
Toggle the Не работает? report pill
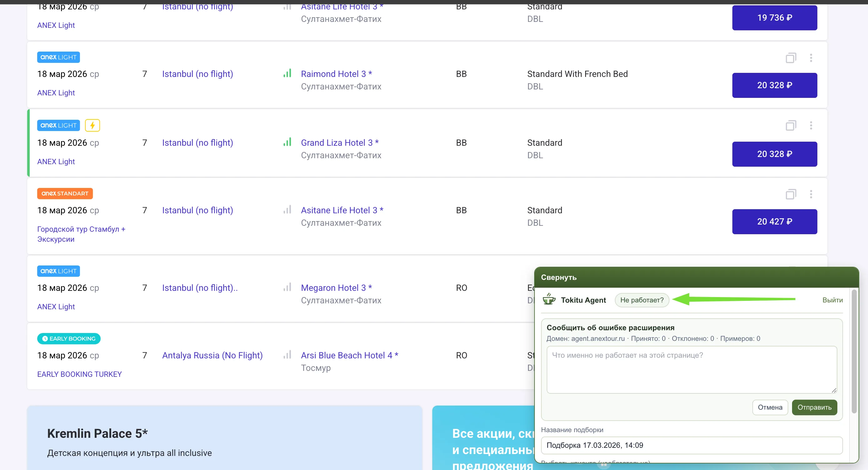click(x=642, y=300)
